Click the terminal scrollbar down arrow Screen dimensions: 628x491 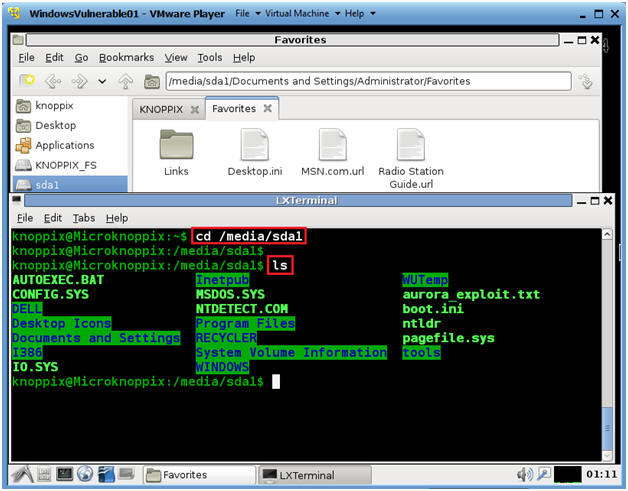pyautogui.click(x=607, y=456)
